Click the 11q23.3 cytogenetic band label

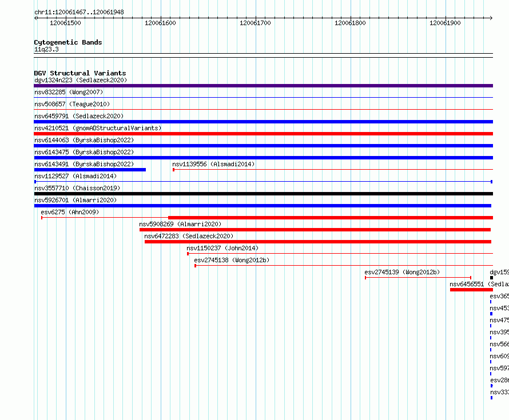tap(46, 49)
